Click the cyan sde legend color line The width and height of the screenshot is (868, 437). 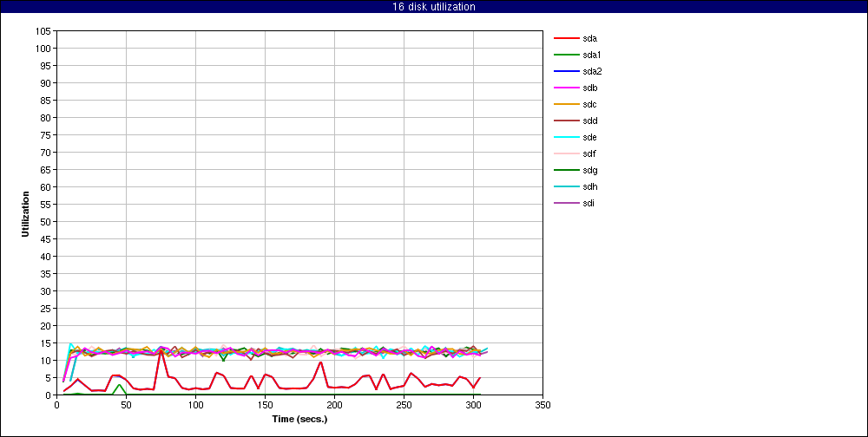(566, 137)
